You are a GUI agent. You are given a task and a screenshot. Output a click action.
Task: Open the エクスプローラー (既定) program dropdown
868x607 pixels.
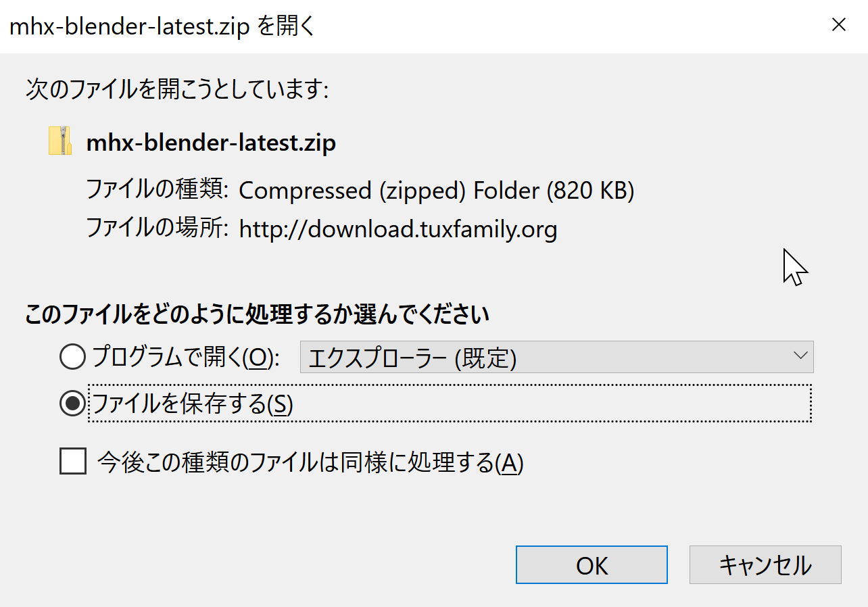556,357
